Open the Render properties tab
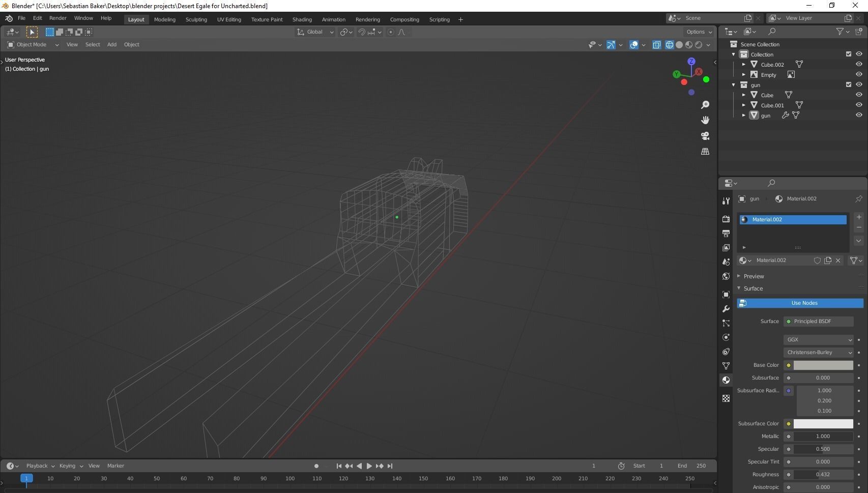The width and height of the screenshot is (868, 493). coord(726,219)
